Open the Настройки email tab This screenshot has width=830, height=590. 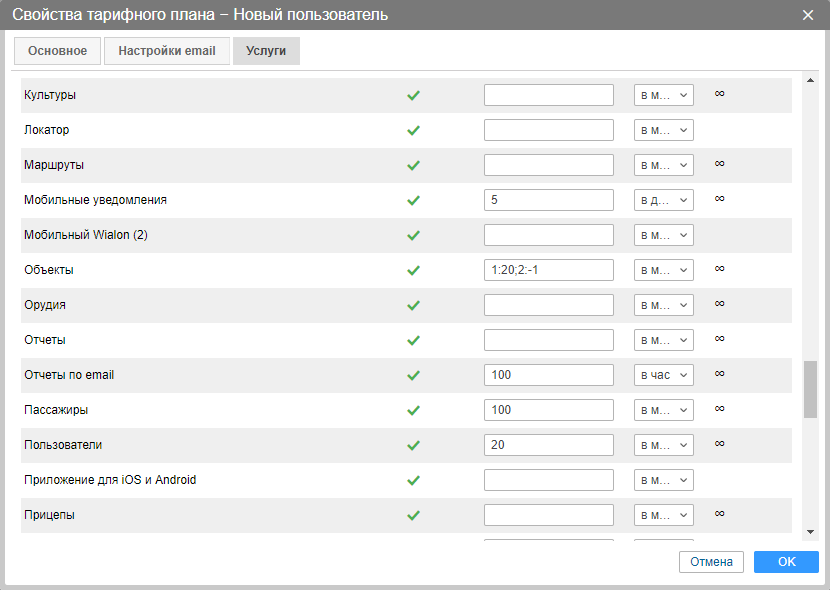(x=167, y=51)
